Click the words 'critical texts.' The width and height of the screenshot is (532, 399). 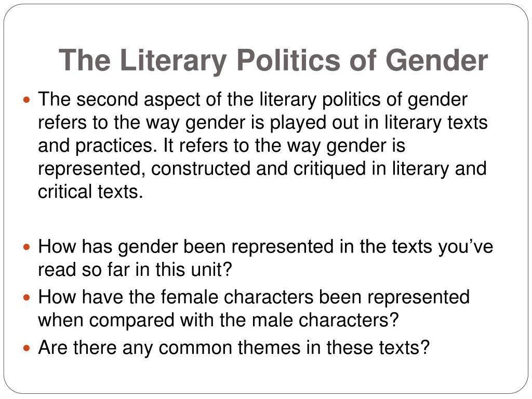[x=90, y=192]
